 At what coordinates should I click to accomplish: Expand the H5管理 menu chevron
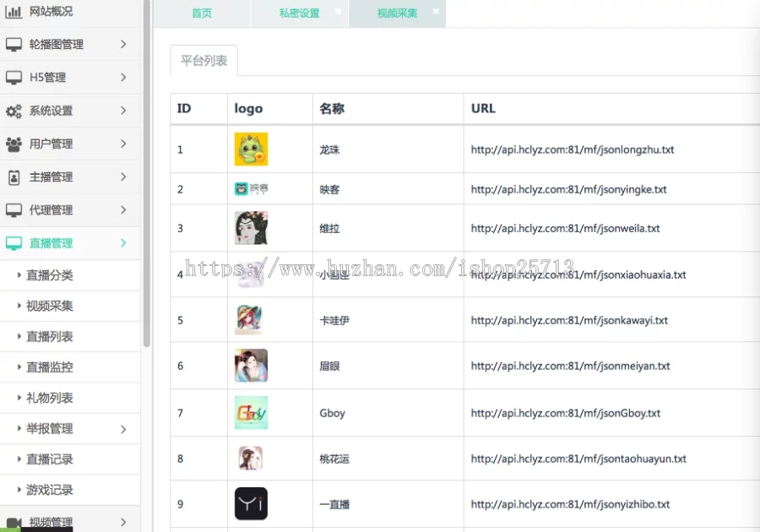click(x=123, y=78)
